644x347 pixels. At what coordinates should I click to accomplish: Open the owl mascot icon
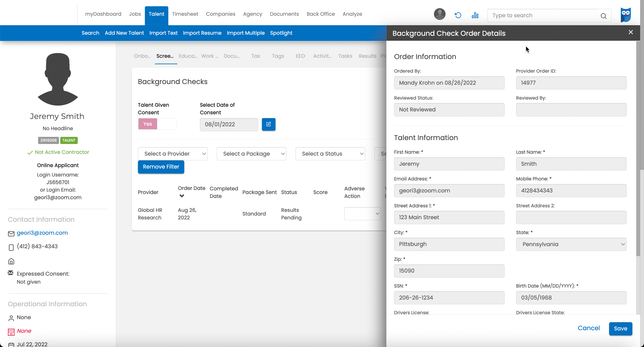coord(626,15)
